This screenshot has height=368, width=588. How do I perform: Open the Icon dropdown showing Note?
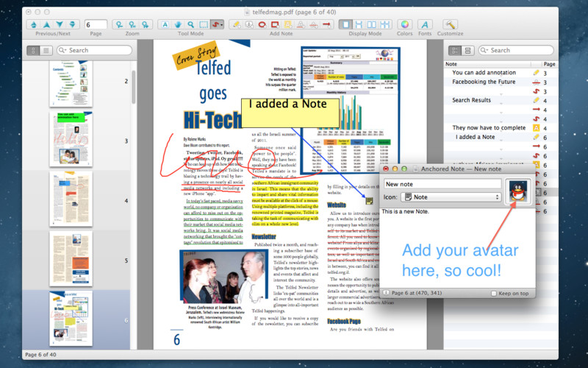point(451,197)
